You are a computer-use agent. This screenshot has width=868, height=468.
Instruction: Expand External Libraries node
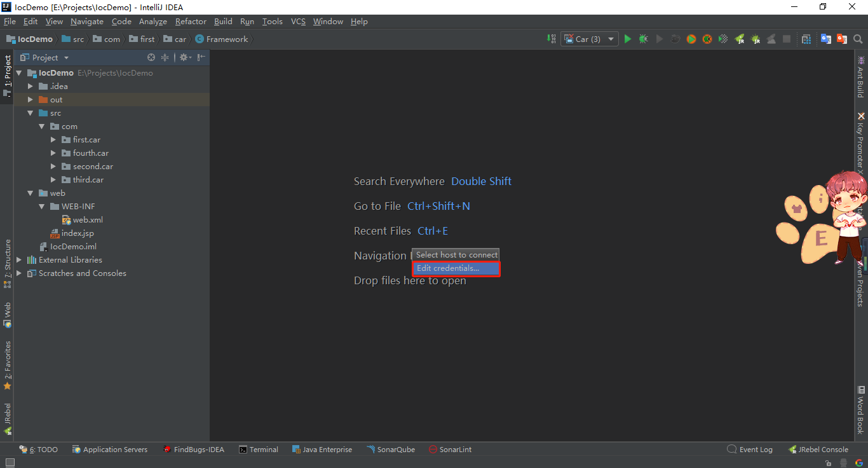click(x=19, y=260)
